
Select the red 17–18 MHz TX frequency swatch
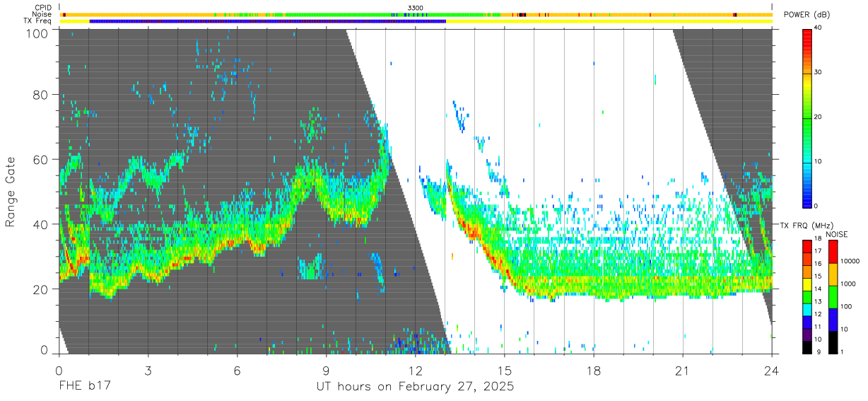[807, 247]
